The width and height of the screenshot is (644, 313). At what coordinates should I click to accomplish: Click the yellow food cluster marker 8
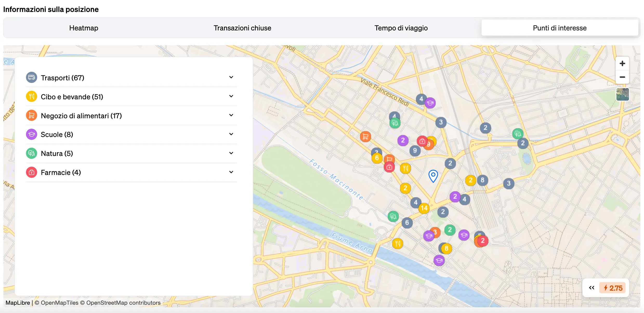tap(446, 249)
